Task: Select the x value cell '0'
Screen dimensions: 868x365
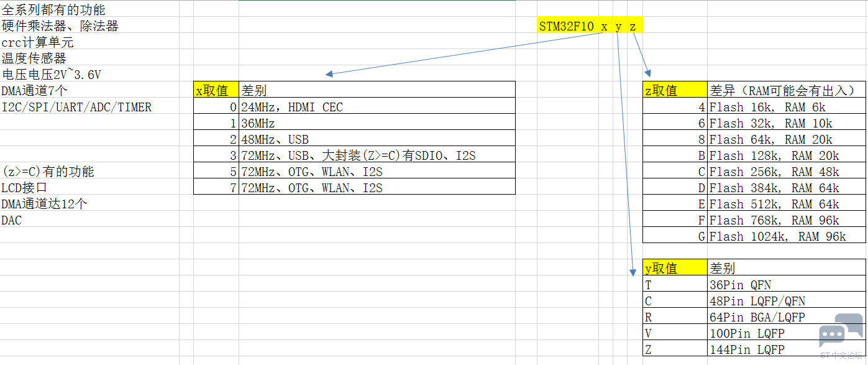Action: [x=216, y=106]
